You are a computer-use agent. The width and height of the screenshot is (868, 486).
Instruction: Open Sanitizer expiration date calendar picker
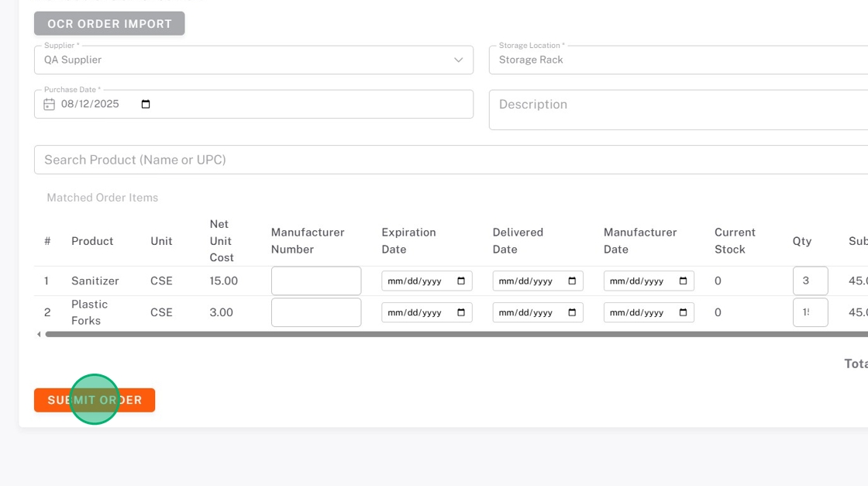[x=461, y=281]
